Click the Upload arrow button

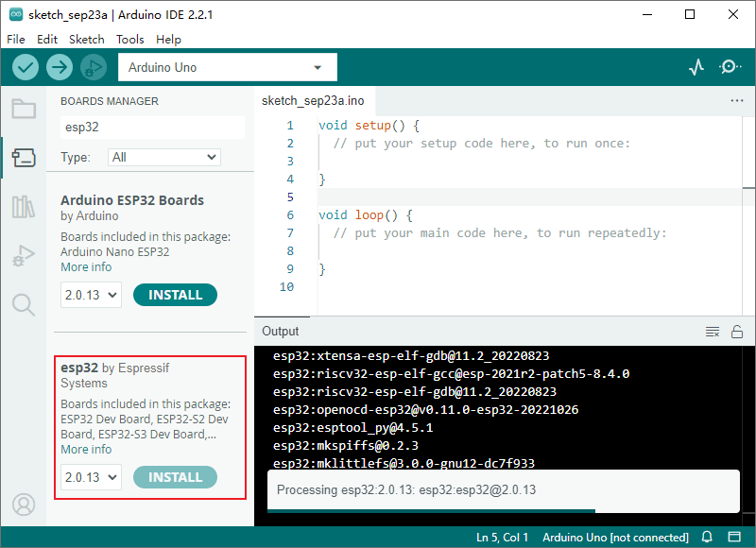pos(60,67)
